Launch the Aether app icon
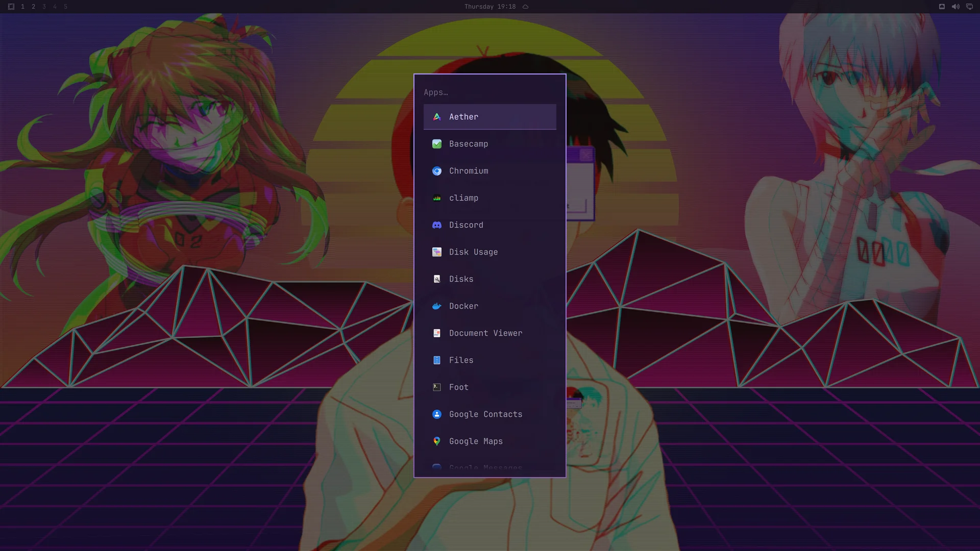 tap(437, 117)
